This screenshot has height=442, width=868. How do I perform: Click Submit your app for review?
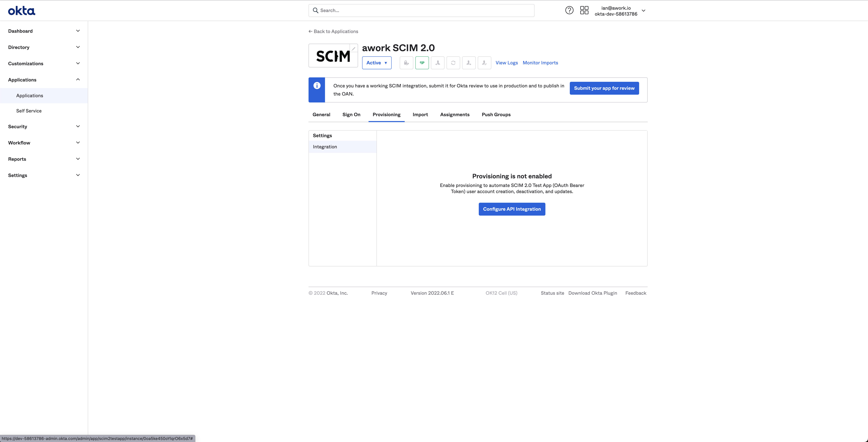click(x=604, y=88)
